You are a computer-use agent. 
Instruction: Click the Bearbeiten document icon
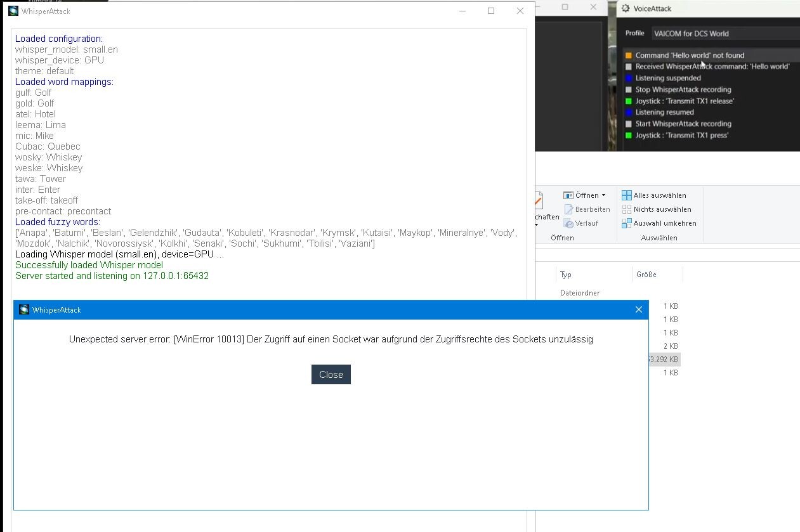[x=568, y=209]
